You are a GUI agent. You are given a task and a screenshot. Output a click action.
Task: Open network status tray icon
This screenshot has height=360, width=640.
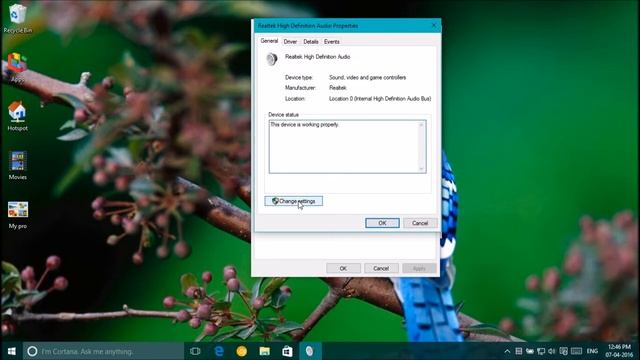pos(541,351)
